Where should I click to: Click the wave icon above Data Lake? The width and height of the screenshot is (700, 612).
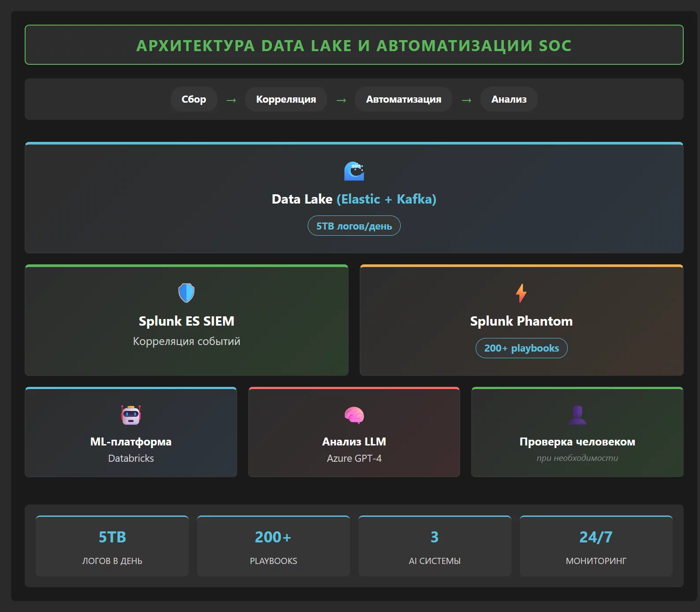[x=354, y=171]
